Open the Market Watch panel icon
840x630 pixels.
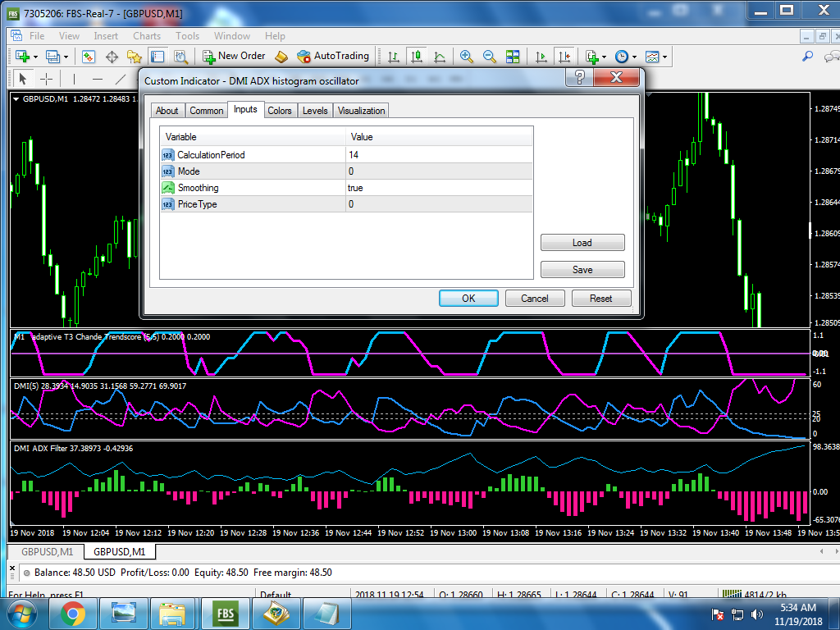pos(89,57)
